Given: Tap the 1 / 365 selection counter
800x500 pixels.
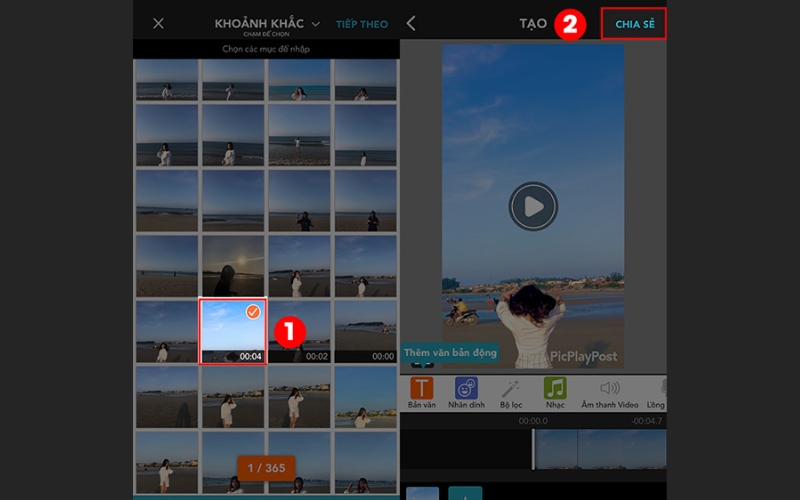Looking at the screenshot, I should coord(266,467).
